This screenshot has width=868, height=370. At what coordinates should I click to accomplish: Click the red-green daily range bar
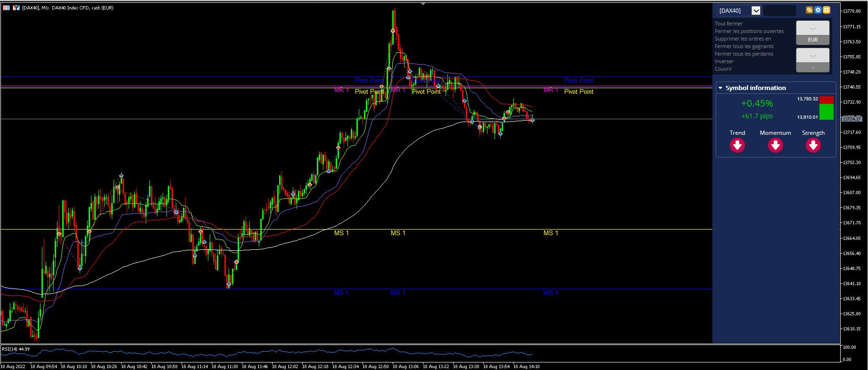pos(827,108)
